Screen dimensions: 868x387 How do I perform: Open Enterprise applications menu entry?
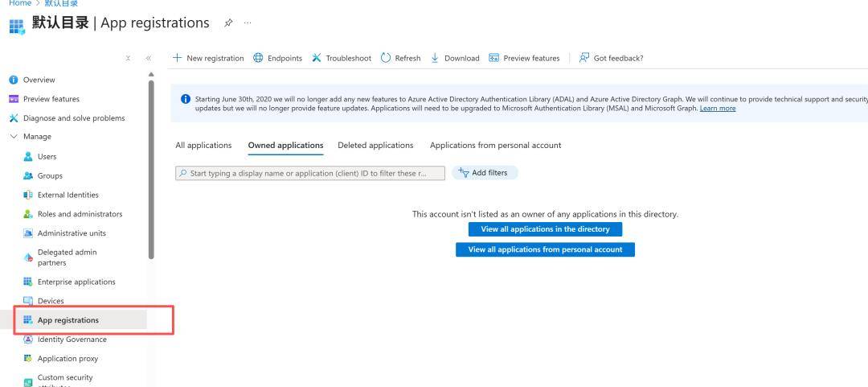pyautogui.click(x=76, y=282)
